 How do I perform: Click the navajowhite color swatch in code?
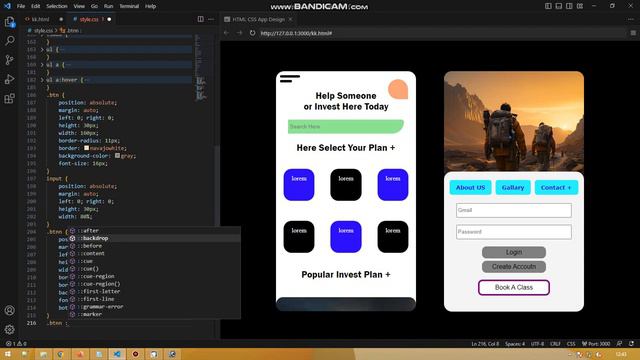tap(87, 148)
